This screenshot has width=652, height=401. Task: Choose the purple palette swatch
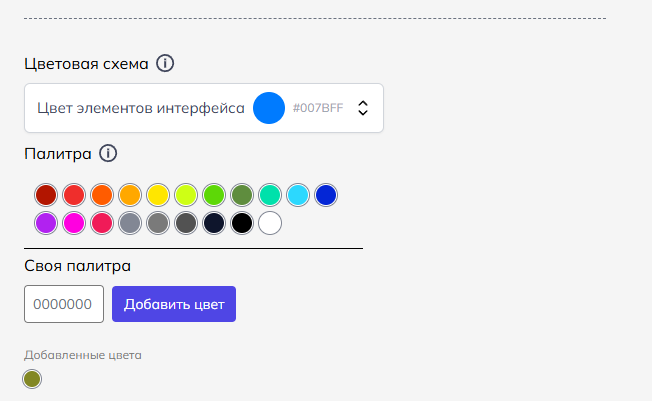click(46, 223)
